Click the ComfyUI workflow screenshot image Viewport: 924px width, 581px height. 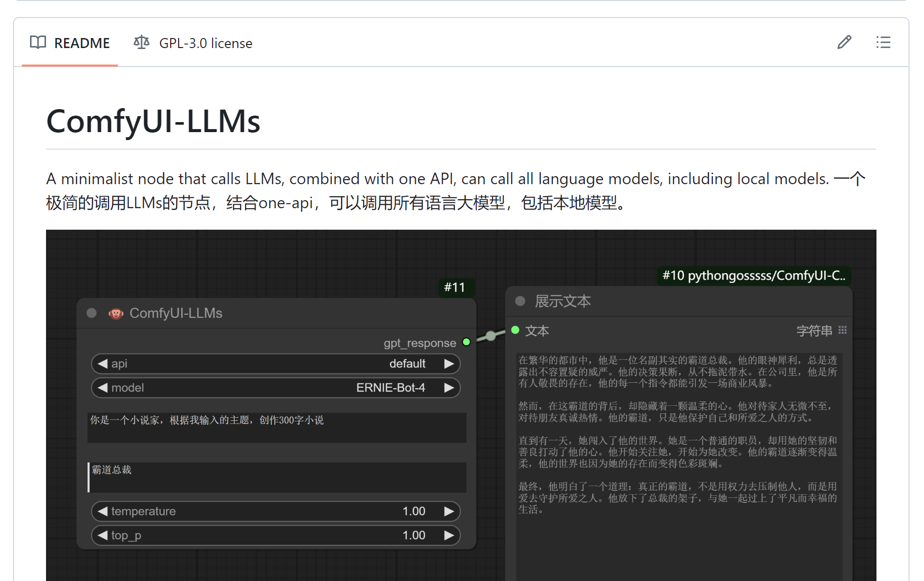461,405
